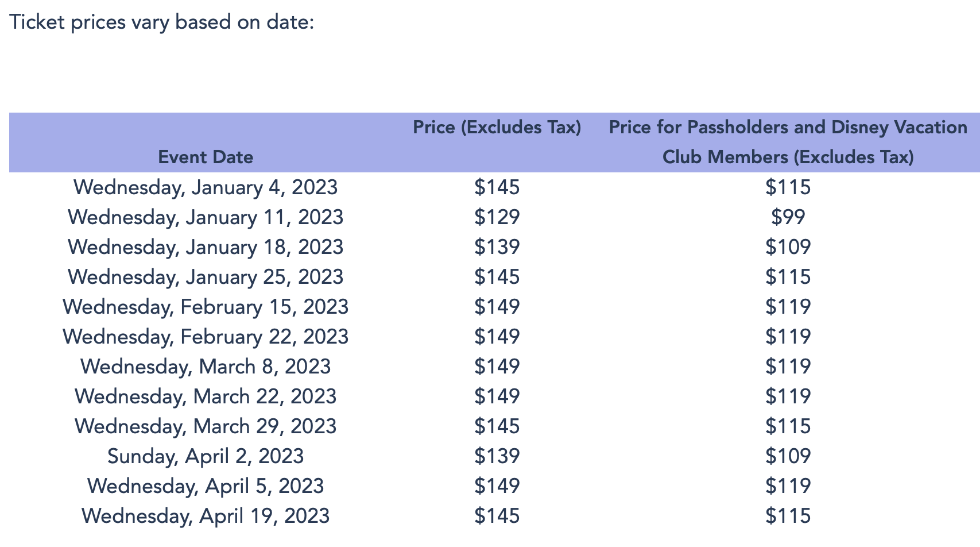
Task: Click Wednesday, January 25, 2023 date
Action: point(206,277)
